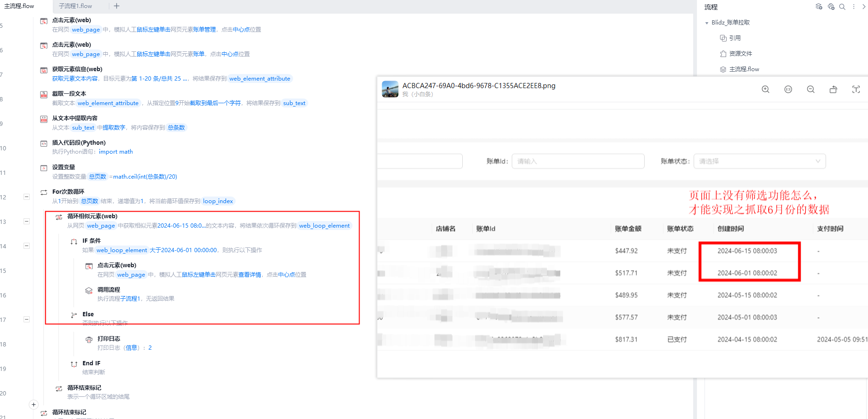This screenshot has height=419, width=868.
Task: Collapse the IF 条件 block
Action: tap(26, 246)
